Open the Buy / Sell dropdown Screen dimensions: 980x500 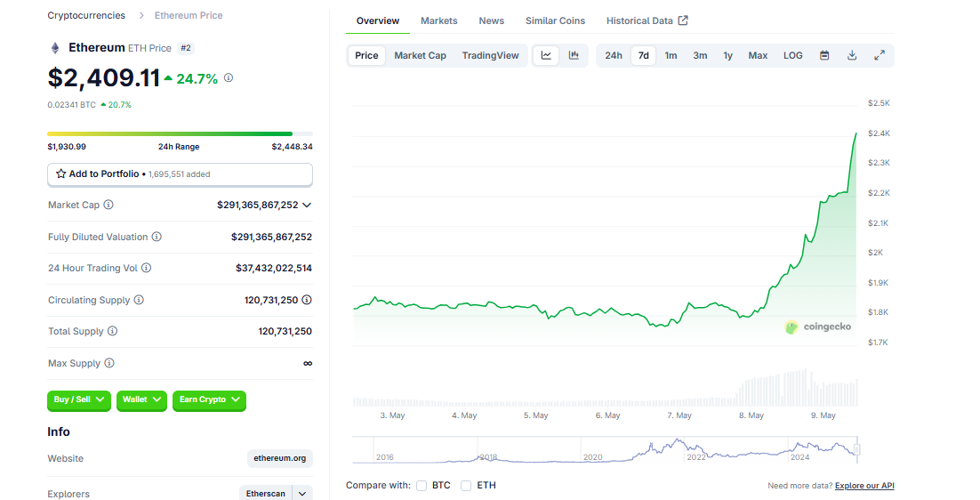(79, 400)
